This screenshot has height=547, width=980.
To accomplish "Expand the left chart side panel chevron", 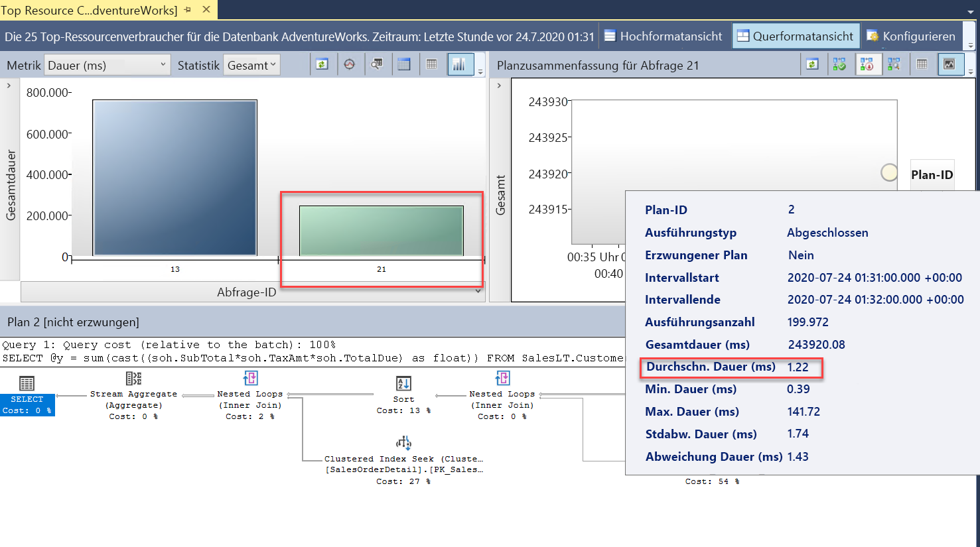I will [x=9, y=86].
